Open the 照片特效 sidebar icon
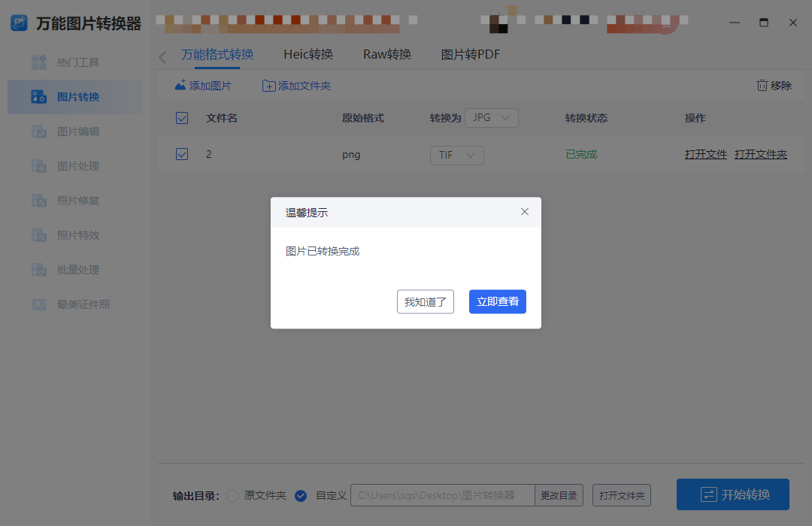This screenshot has height=526, width=812. pos(39,235)
